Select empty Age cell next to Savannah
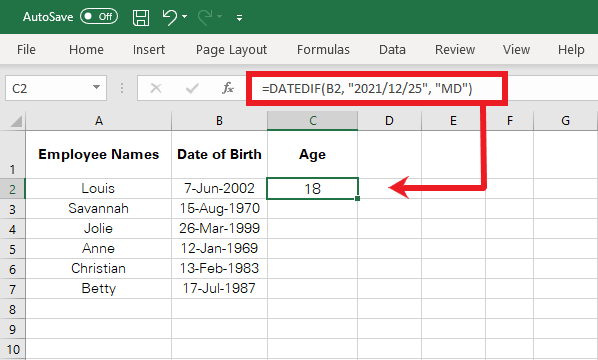The height and width of the screenshot is (360, 598). point(312,209)
